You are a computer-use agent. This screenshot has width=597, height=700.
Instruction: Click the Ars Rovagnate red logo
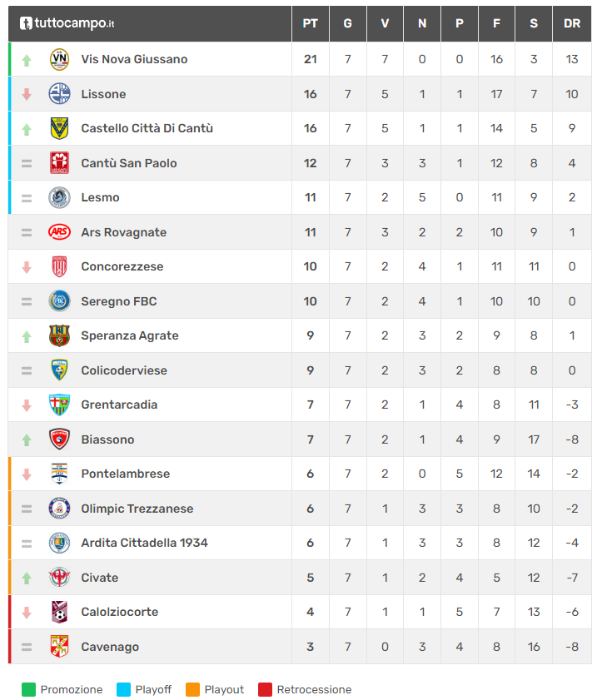(59, 232)
